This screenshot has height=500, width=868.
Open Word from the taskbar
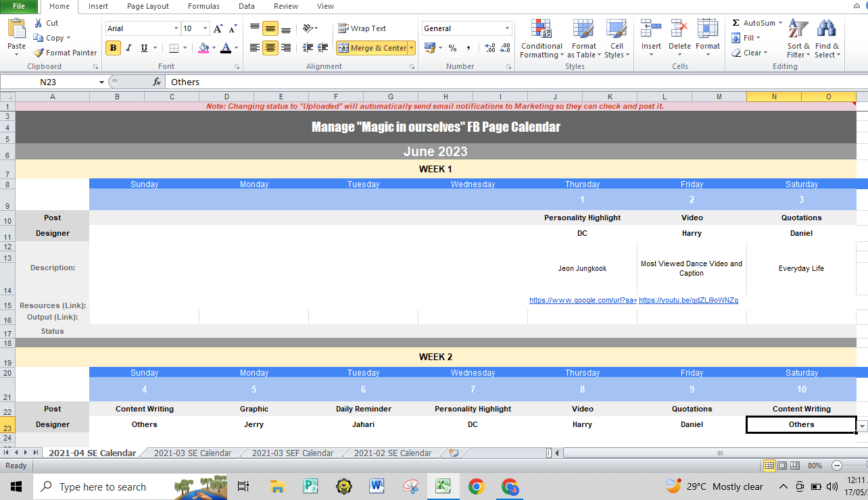(377, 486)
